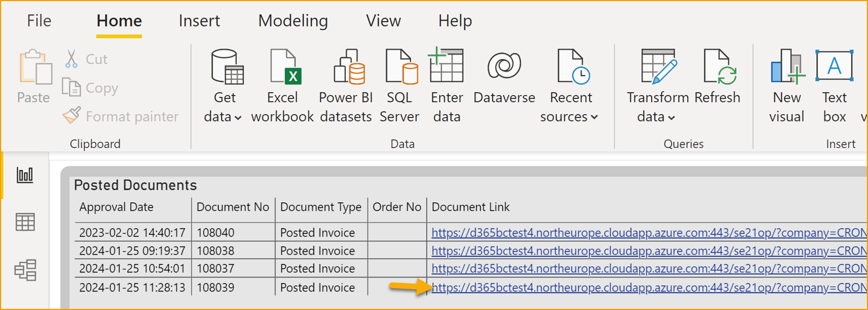
Task: Click the Get data database icon
Action: pos(227,66)
